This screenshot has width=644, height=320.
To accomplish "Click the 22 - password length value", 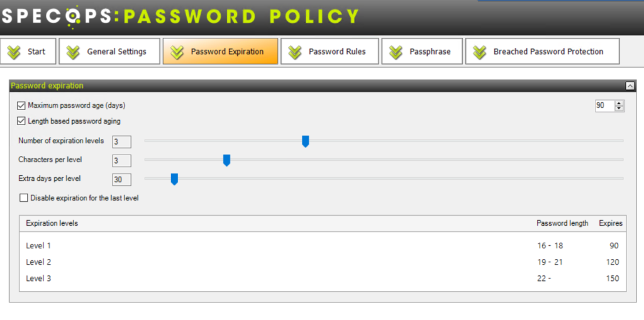I will pos(544,279).
